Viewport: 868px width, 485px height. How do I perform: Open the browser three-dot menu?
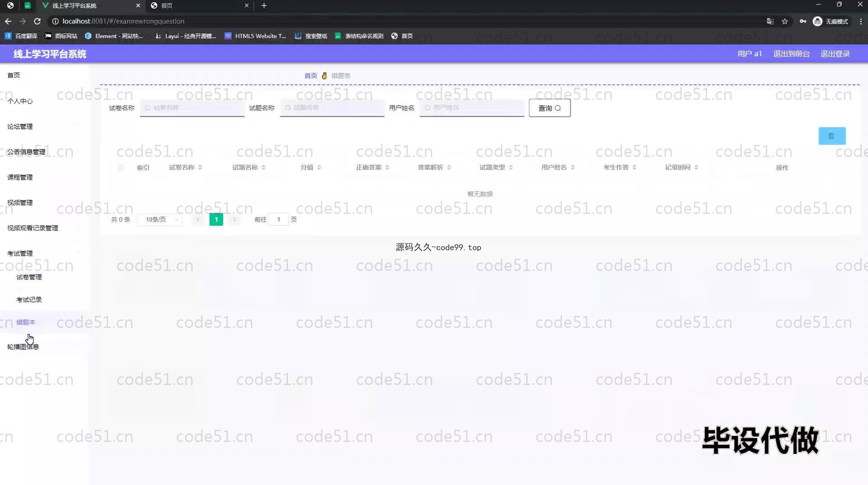click(x=861, y=21)
